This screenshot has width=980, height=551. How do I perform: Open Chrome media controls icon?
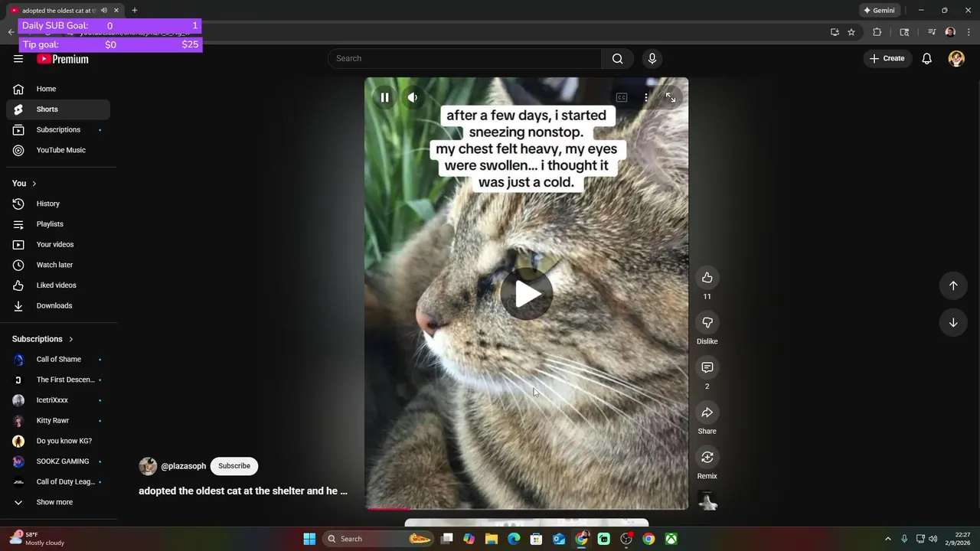point(932,32)
